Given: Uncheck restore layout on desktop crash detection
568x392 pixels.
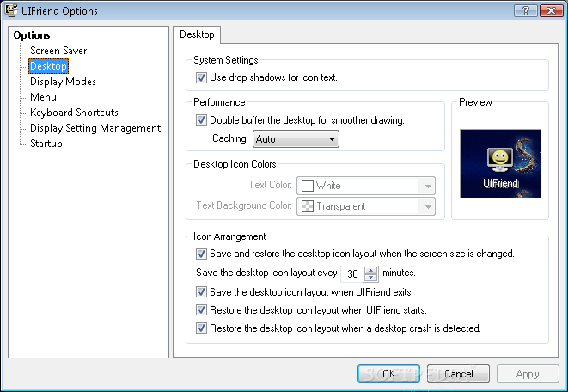Looking at the screenshot, I should tap(202, 328).
